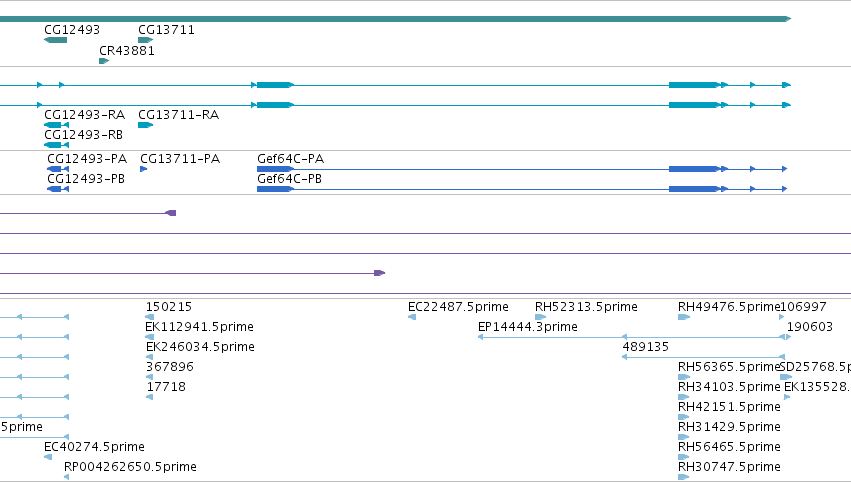The image size is (851, 482).
Task: Click EST RH30747.5prime
Action: click(729, 467)
